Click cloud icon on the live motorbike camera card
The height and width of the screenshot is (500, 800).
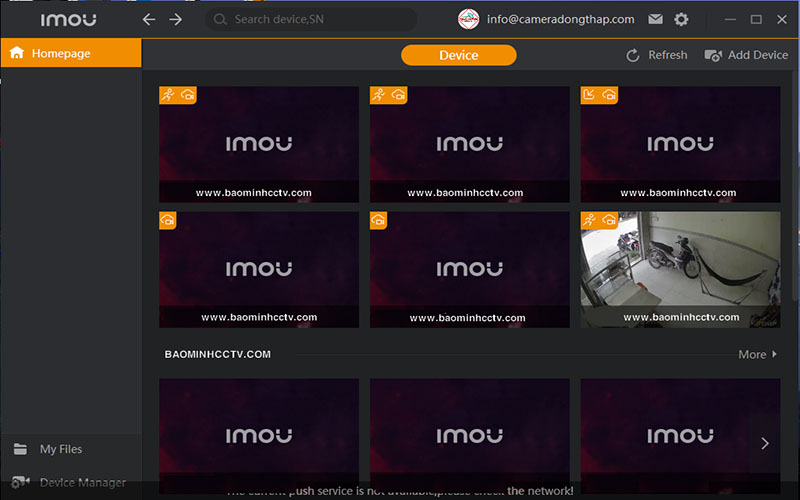click(609, 220)
